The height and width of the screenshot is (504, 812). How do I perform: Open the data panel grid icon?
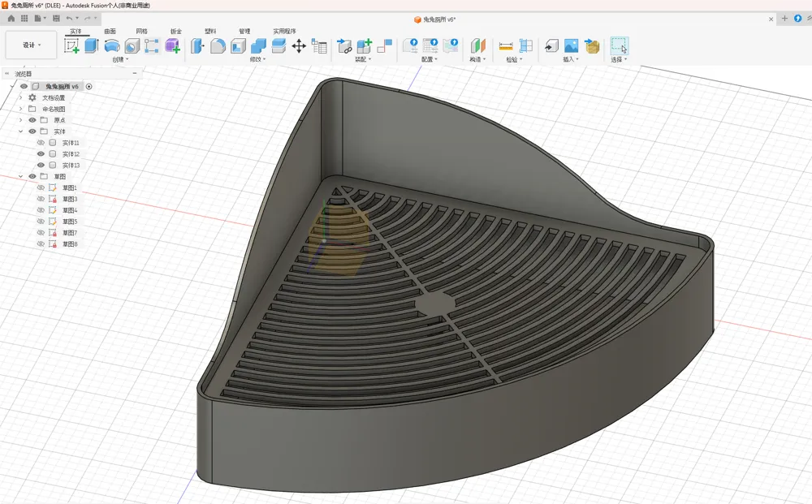tap(24, 18)
